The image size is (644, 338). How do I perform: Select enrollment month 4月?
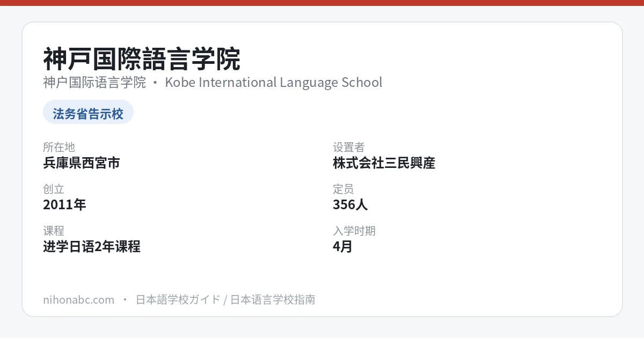click(342, 246)
